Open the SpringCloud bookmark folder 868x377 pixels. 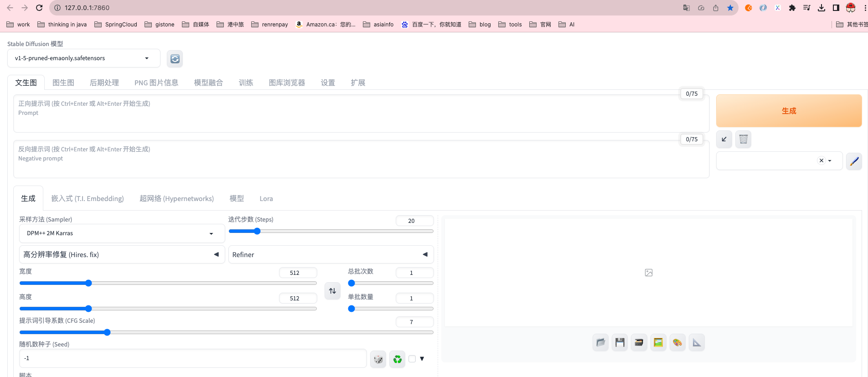[x=116, y=24]
